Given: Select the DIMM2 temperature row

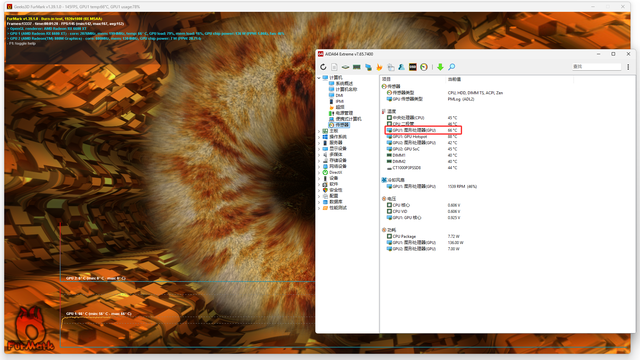Looking at the screenshot, I should click(422, 162).
